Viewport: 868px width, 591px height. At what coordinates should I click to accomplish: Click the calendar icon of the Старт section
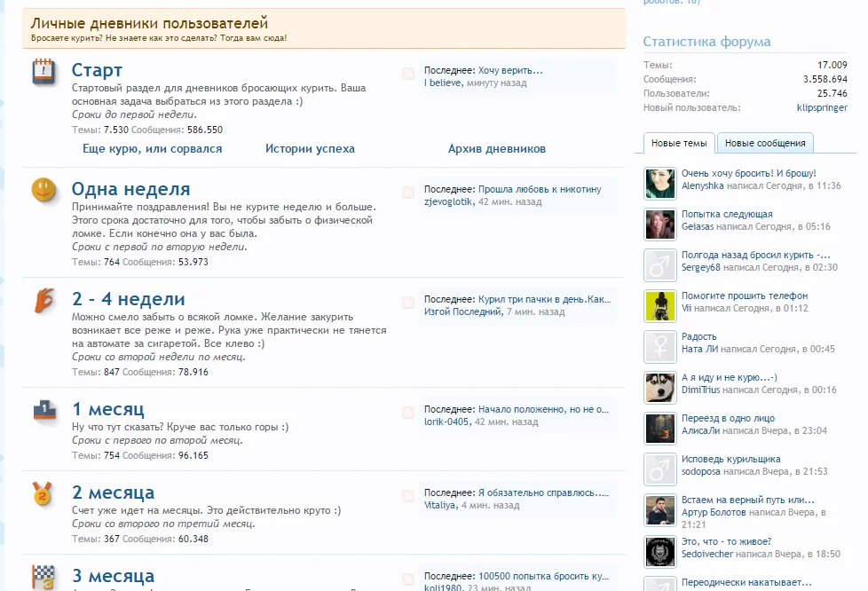42,70
